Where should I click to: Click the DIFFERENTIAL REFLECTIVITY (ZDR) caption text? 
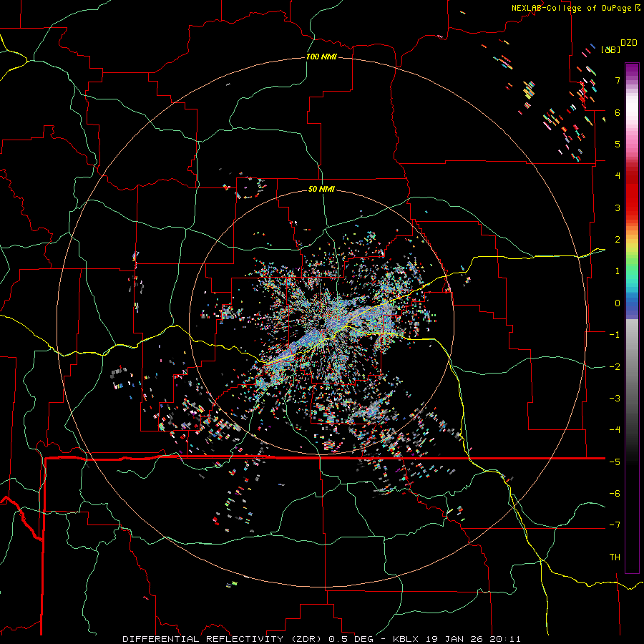[223, 639]
